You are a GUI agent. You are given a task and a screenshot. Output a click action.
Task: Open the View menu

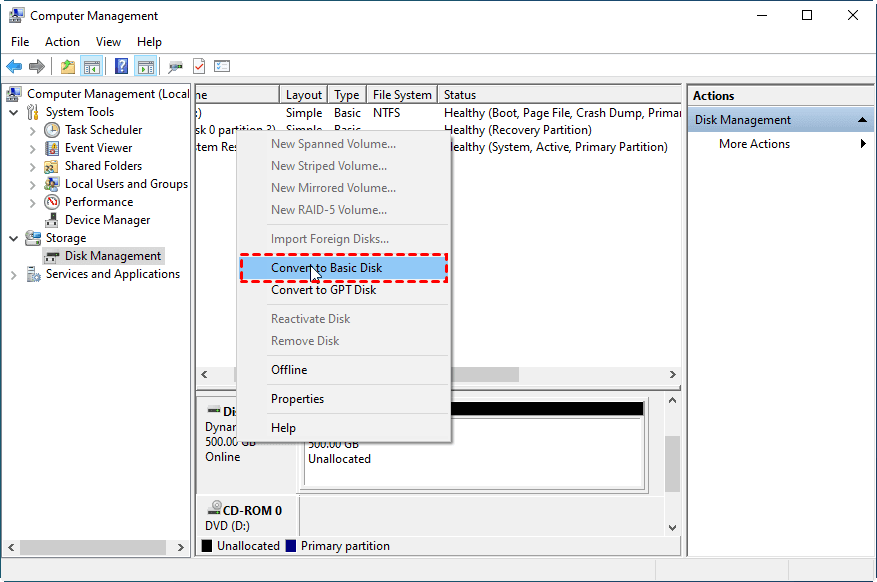[x=108, y=42]
